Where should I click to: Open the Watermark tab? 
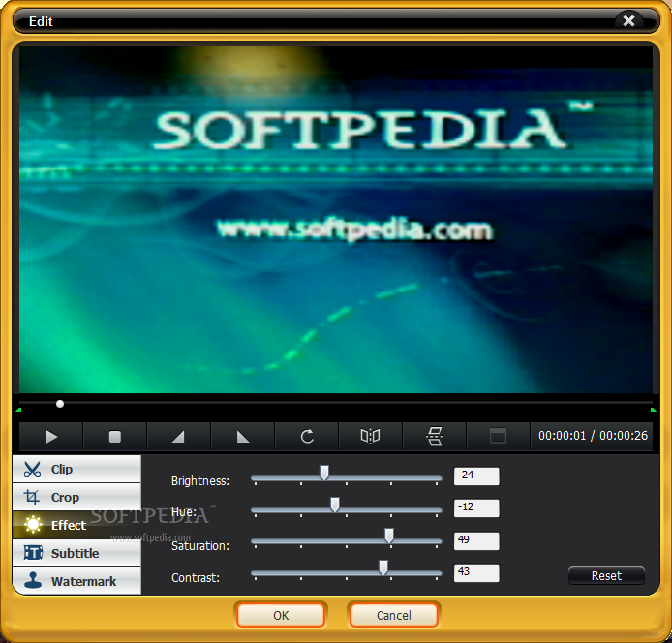tap(76, 581)
